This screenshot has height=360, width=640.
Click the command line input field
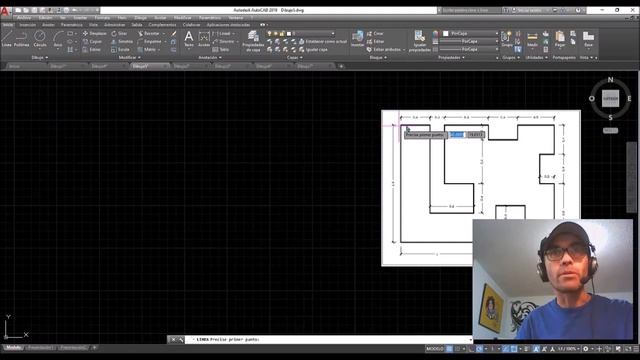329,339
